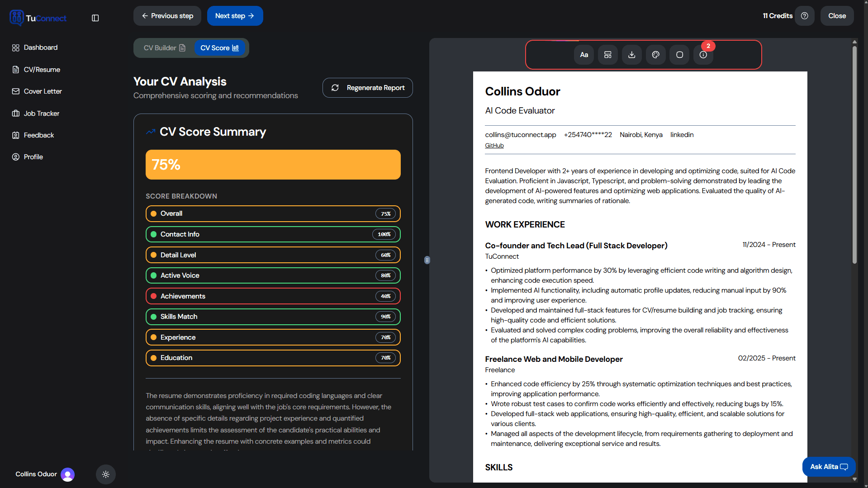Click the Regenerate Report button
Viewport: 868px width, 488px height.
367,87
